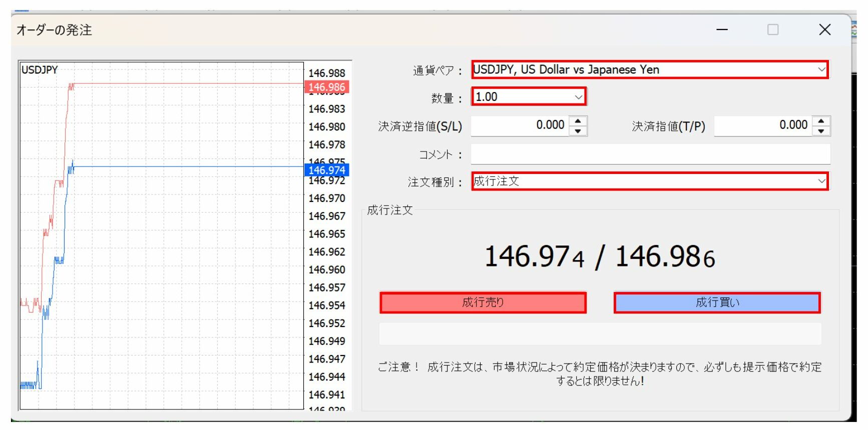This screenshot has width=868, height=430.
Task: Click the blue 146.974 bid price tag
Action: tap(326, 170)
